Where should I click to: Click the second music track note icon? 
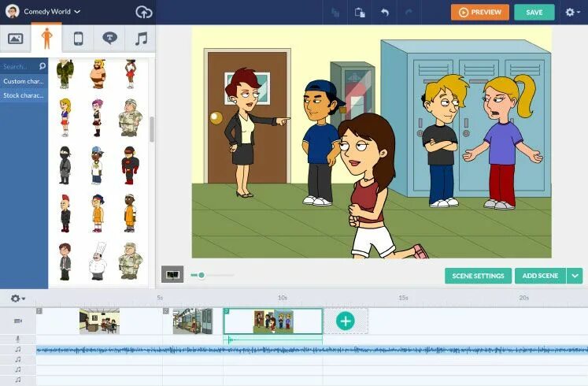pos(18,360)
